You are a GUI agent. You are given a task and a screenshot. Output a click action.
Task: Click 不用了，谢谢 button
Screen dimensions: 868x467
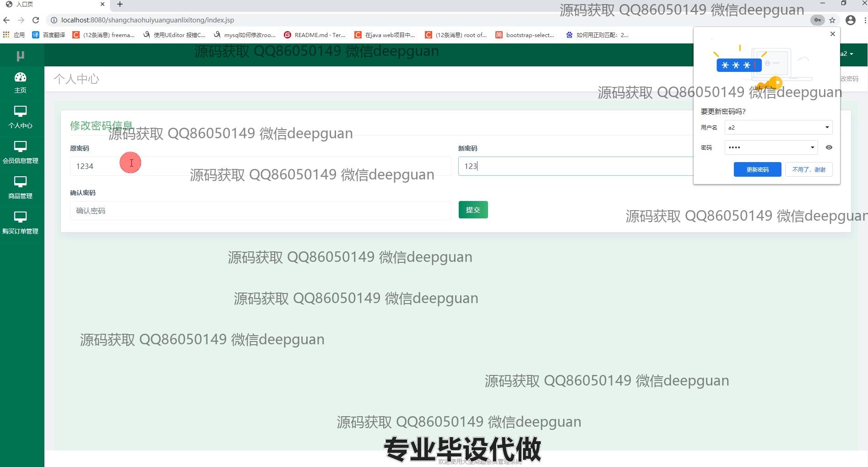click(x=808, y=169)
